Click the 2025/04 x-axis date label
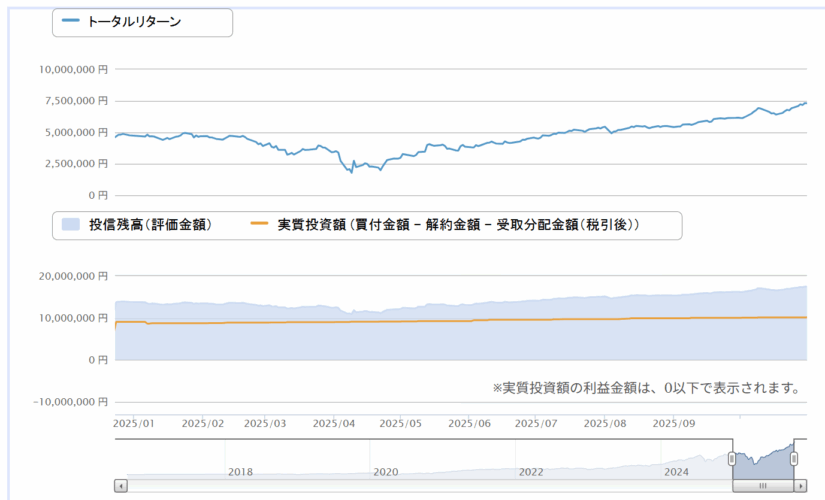Image resolution: width=825 pixels, height=500 pixels. (334, 423)
